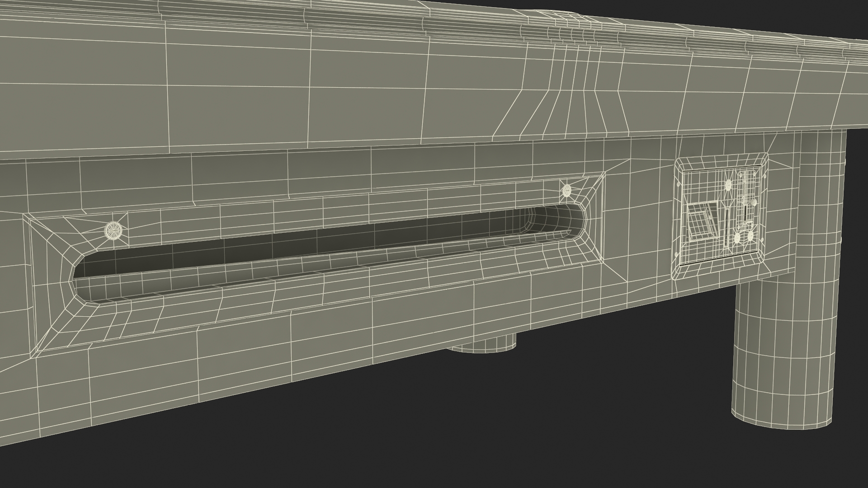Click the left screw on ball return tray
The image size is (868, 488).
tap(113, 230)
